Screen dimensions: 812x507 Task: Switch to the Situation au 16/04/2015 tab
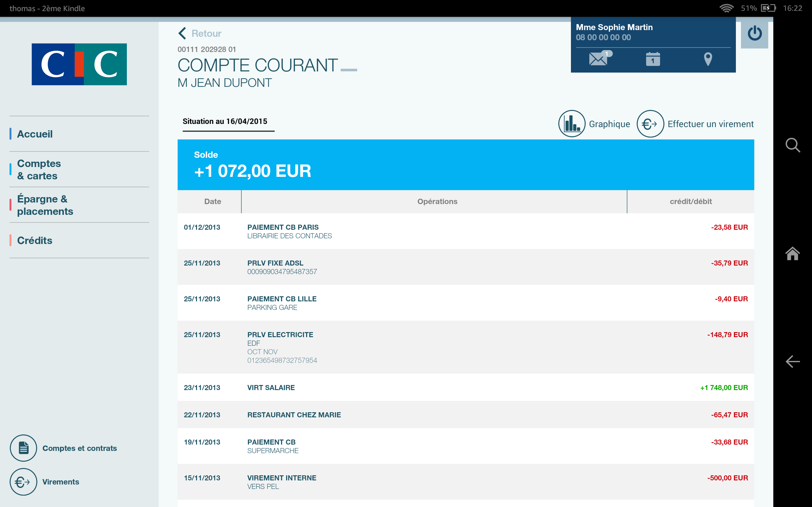click(x=224, y=121)
